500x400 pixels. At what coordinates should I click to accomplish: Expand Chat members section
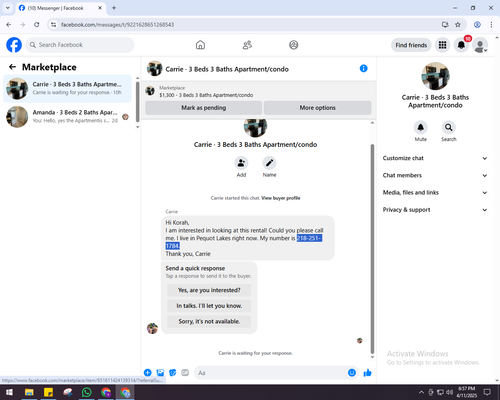click(435, 175)
